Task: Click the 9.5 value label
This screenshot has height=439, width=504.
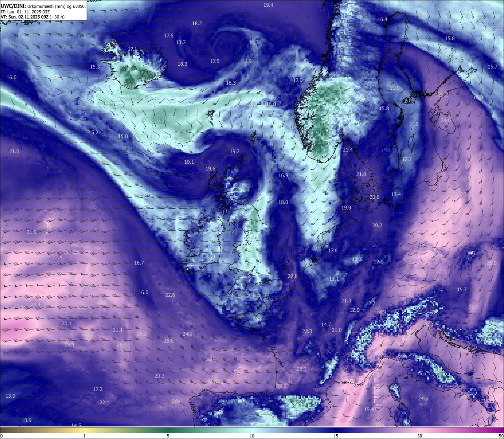Action: point(471,253)
